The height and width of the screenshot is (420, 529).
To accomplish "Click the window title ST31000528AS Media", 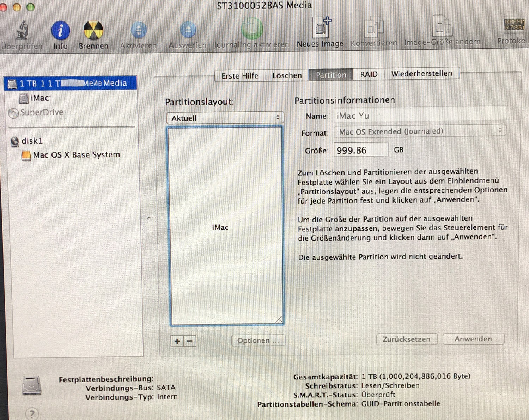I will click(264, 6).
